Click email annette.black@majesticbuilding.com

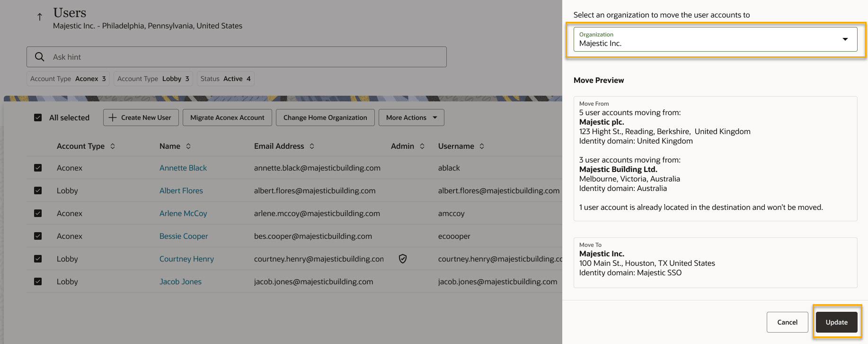pos(317,168)
